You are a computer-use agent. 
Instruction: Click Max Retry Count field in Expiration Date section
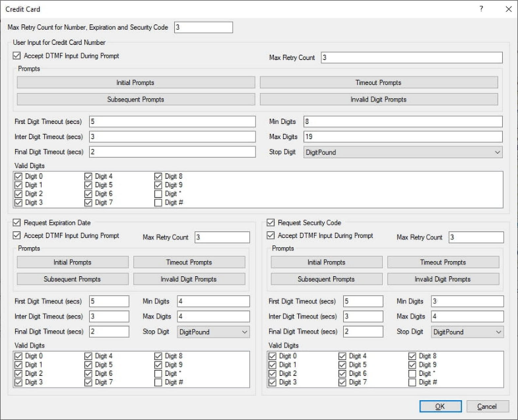pos(222,237)
